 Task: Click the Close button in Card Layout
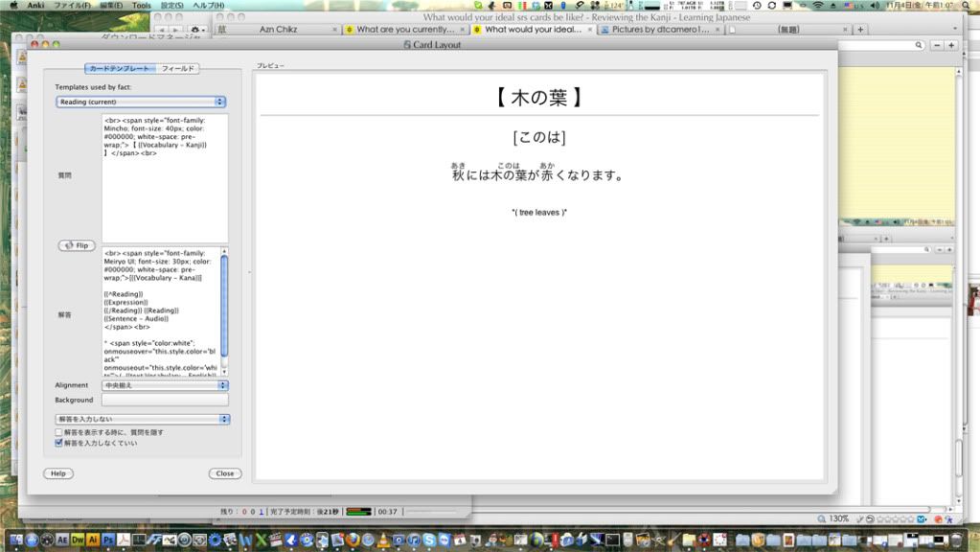click(x=224, y=473)
